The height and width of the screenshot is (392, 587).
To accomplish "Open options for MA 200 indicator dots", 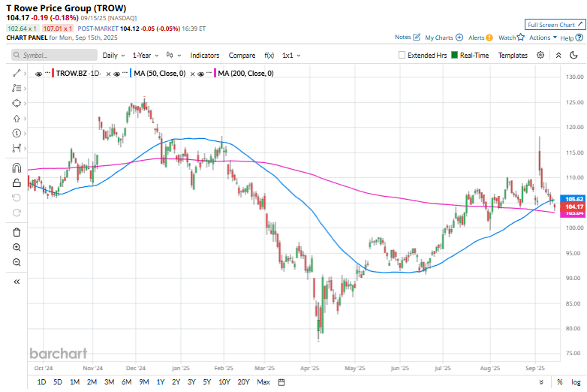I will [209, 72].
